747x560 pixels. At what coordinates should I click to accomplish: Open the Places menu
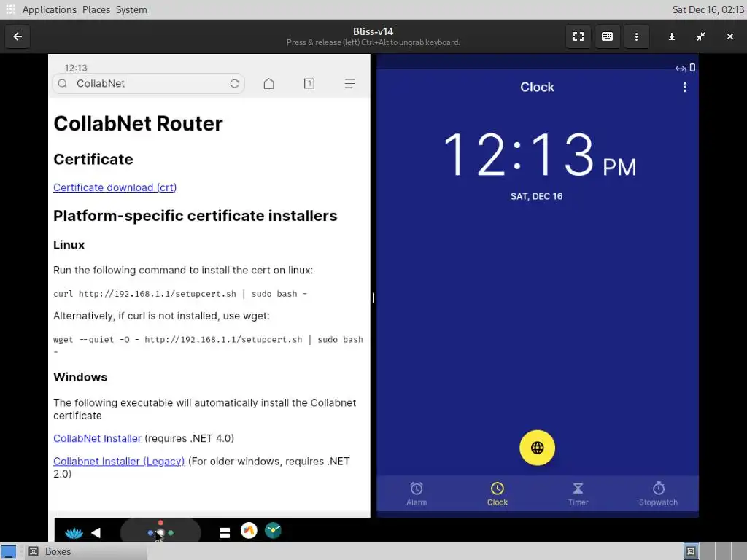point(96,9)
